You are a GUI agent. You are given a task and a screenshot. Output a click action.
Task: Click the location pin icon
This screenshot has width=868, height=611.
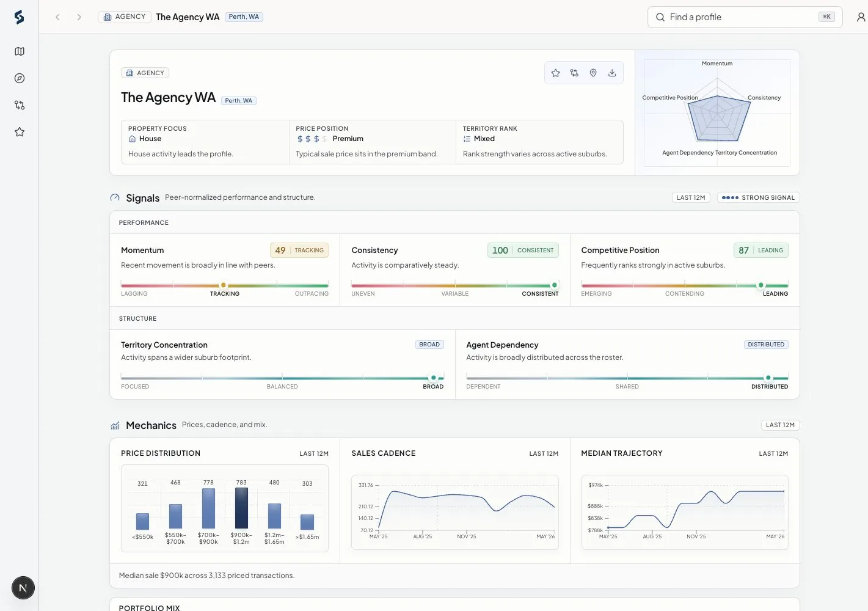[x=593, y=73]
